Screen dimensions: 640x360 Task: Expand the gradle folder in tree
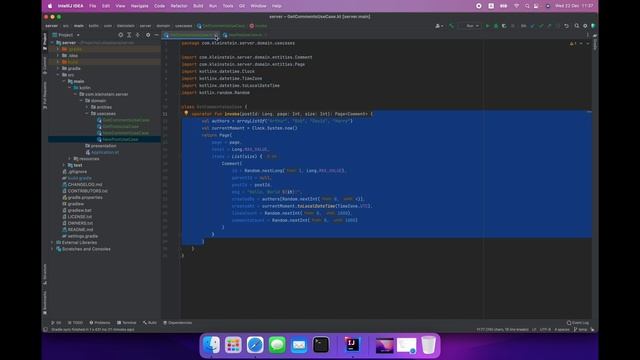58,68
